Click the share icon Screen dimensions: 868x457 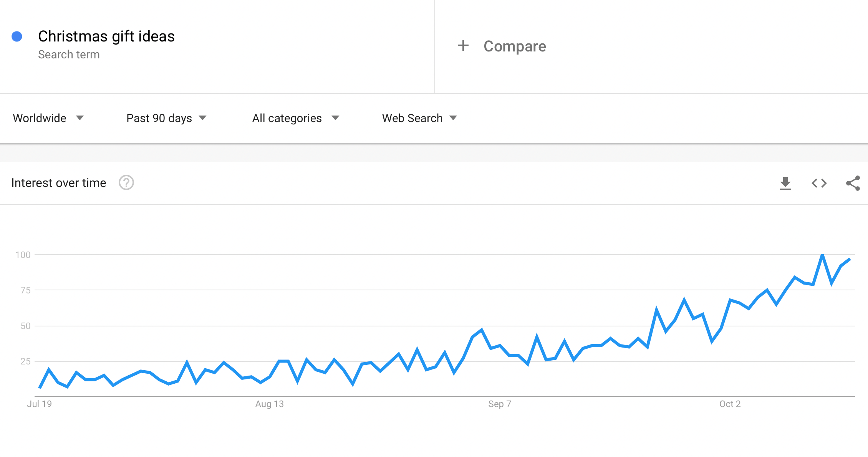pyautogui.click(x=853, y=183)
